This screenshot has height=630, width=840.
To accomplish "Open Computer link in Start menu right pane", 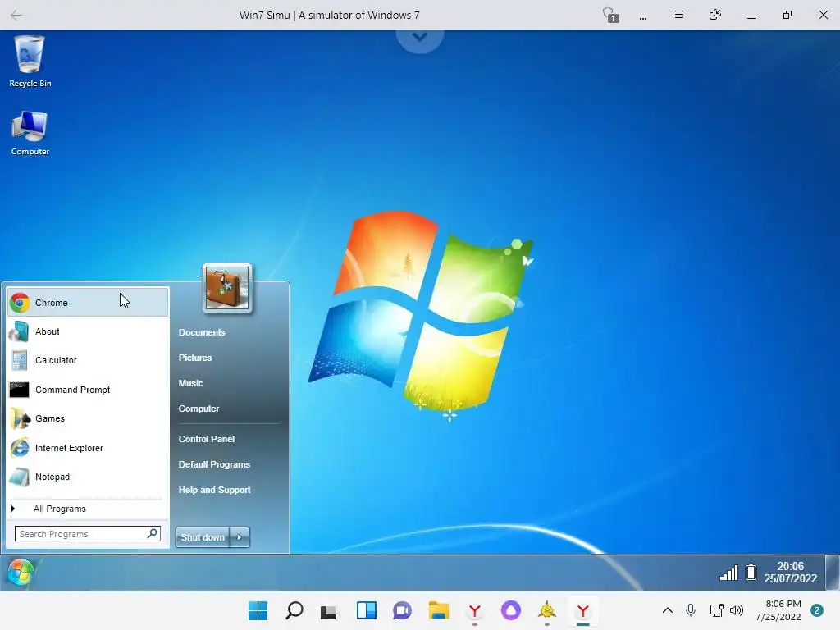I will tap(199, 409).
